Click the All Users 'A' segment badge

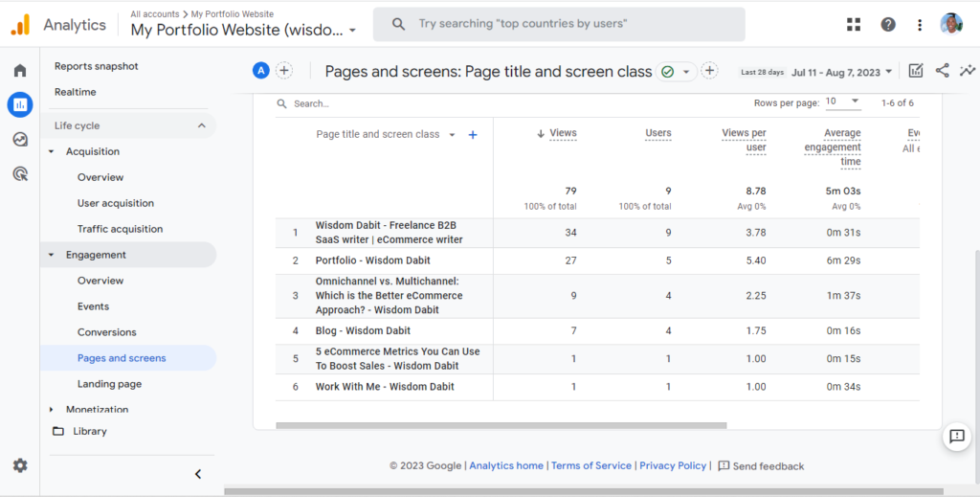point(260,71)
